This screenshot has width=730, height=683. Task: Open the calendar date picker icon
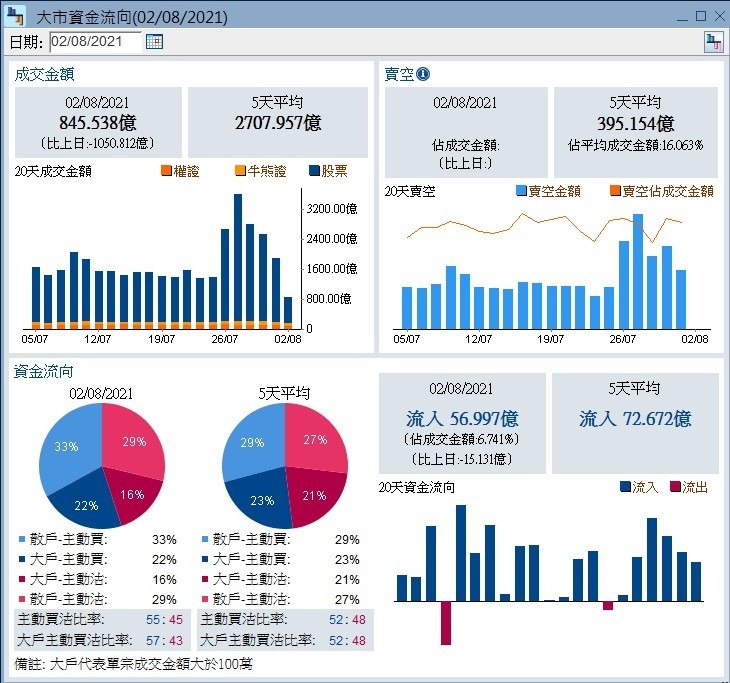coord(154,41)
